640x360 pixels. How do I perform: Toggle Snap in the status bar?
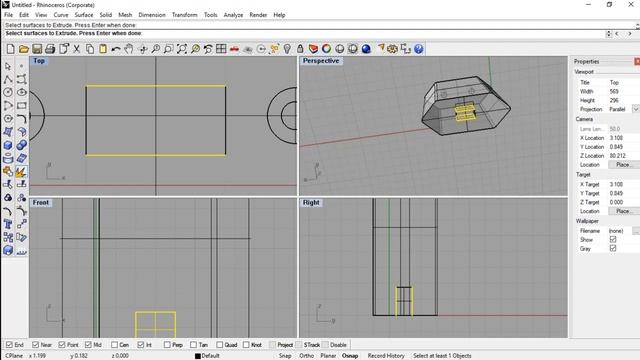click(285, 356)
